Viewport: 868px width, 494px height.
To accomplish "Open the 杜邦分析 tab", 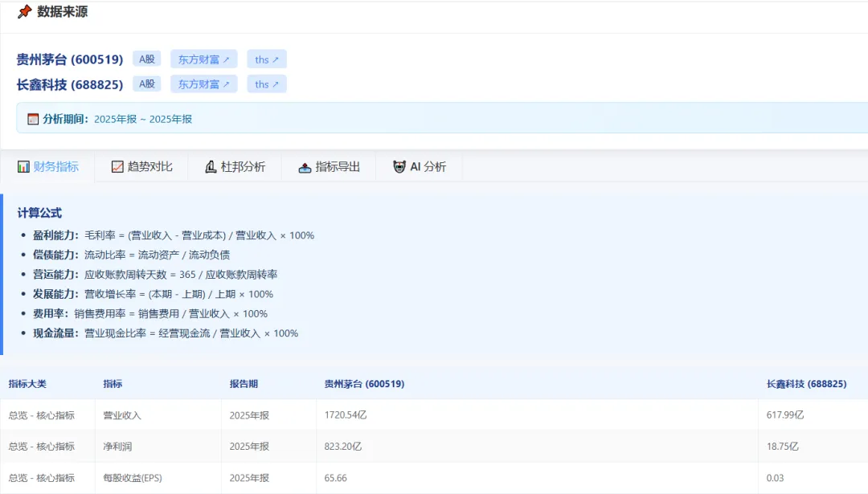I will [235, 166].
